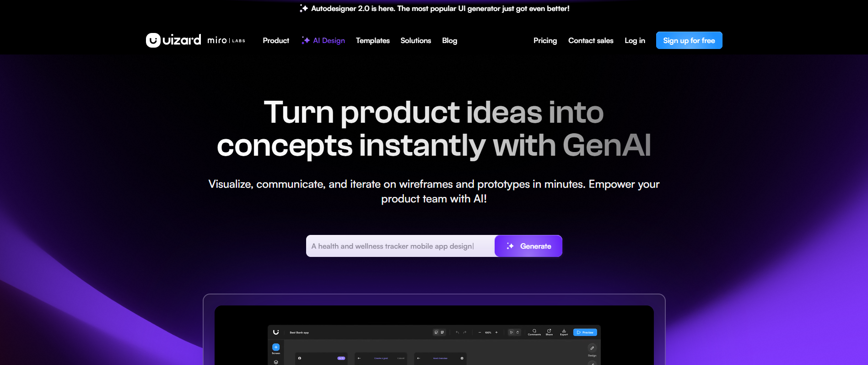Go to the Blog page
868x365 pixels.
(x=450, y=40)
